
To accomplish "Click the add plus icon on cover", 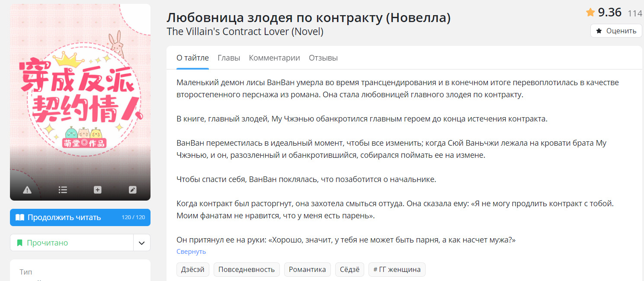I will tap(98, 190).
